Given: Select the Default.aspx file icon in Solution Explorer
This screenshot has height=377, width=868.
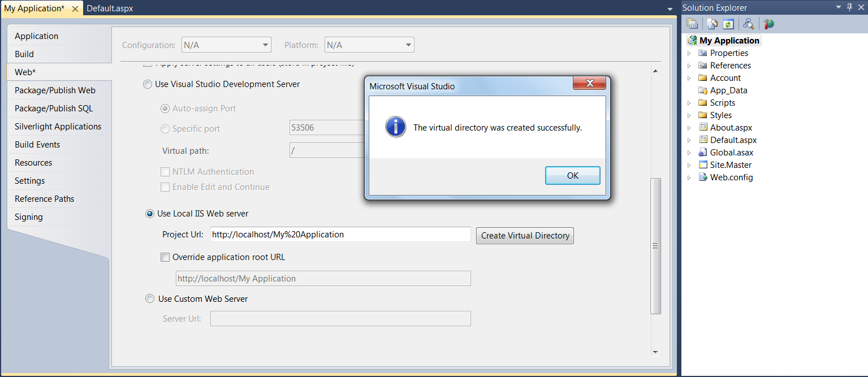Looking at the screenshot, I should click(x=703, y=140).
